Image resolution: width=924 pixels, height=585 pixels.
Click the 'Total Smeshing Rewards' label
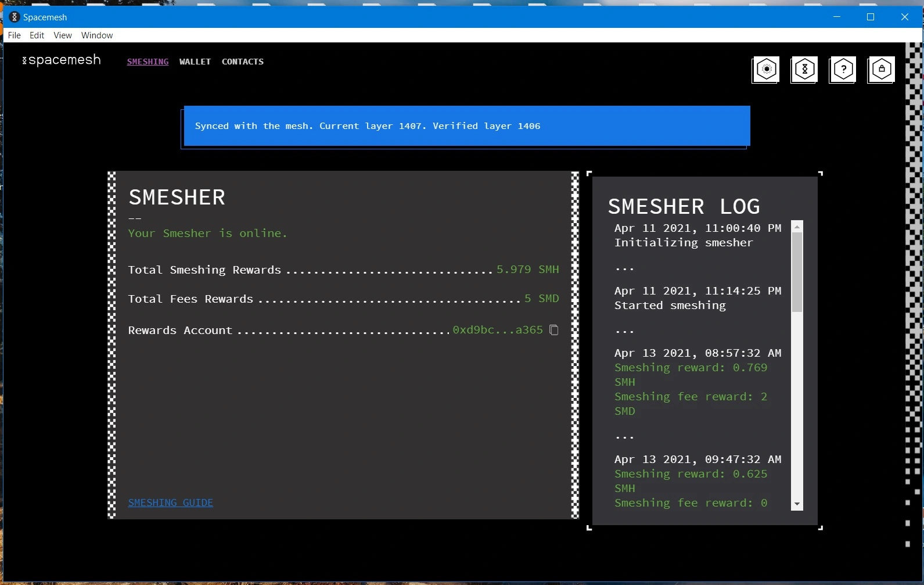[204, 270]
